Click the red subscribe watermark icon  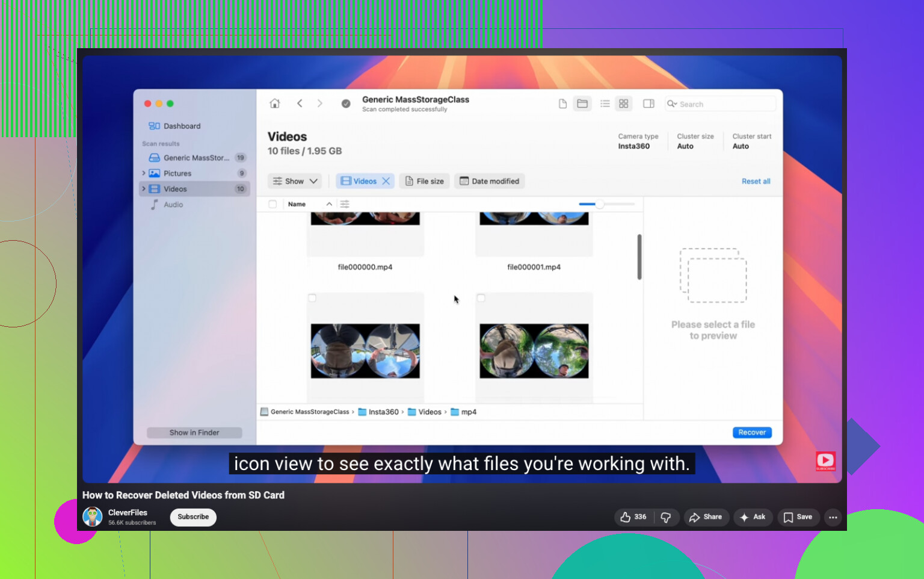pos(825,461)
